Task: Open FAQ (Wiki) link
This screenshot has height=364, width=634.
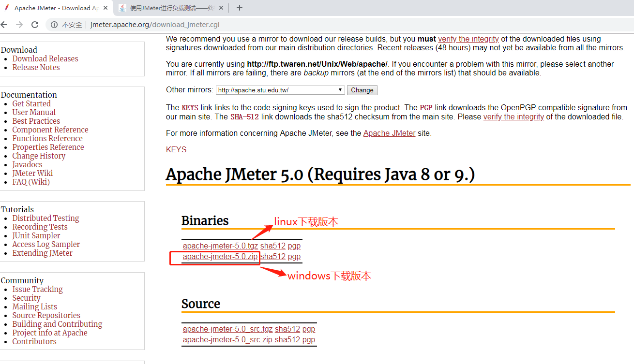Action: [x=31, y=182]
